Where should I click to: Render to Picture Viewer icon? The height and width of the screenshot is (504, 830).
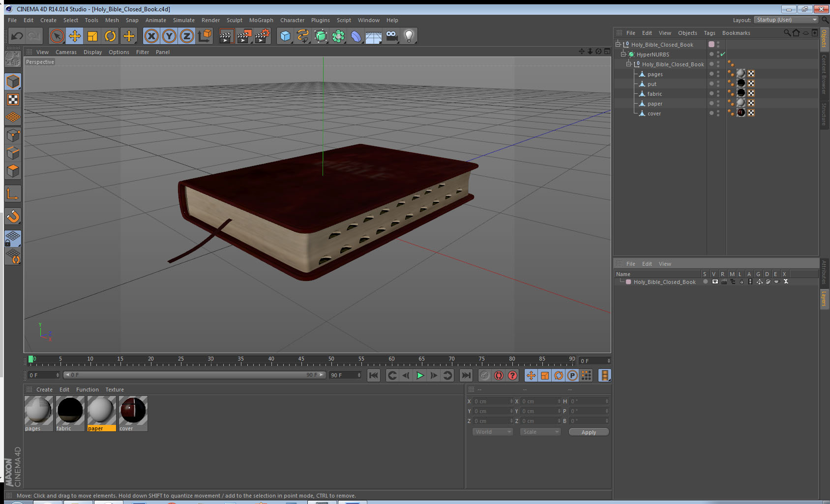pos(244,36)
